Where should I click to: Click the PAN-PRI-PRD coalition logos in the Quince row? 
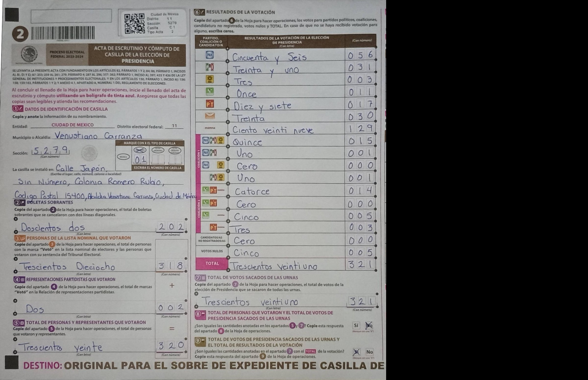[213, 140]
